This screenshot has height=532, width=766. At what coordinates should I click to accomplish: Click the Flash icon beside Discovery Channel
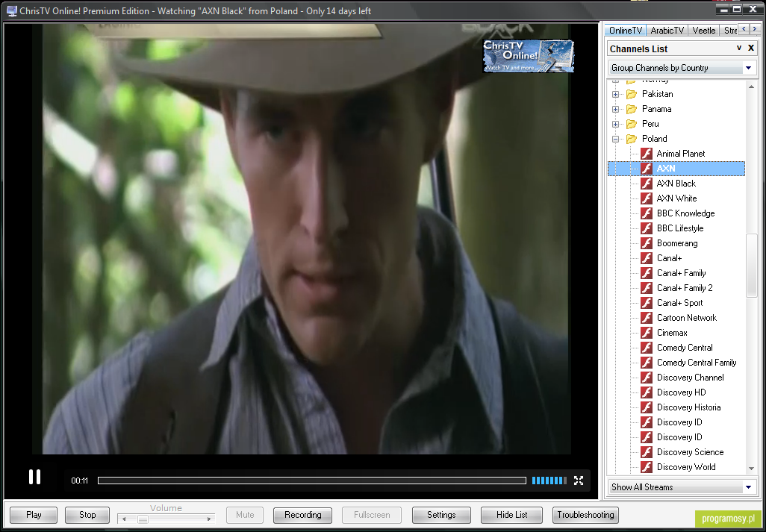coord(647,378)
